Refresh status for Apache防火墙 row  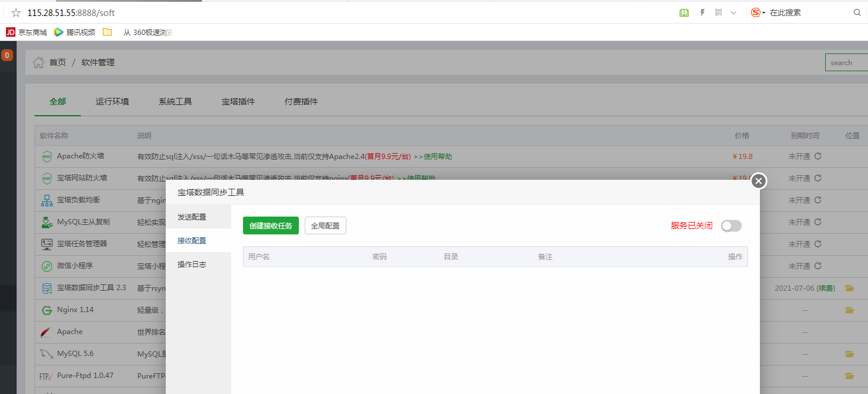818,156
